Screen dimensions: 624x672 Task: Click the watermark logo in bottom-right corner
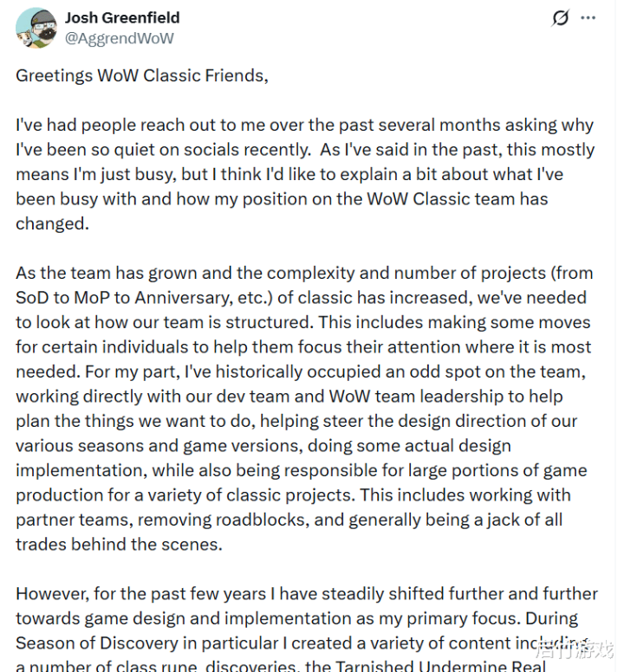pyautogui.click(x=575, y=648)
